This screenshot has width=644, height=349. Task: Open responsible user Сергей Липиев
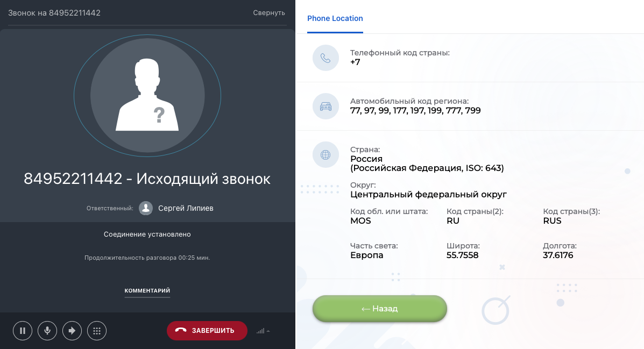click(x=186, y=208)
